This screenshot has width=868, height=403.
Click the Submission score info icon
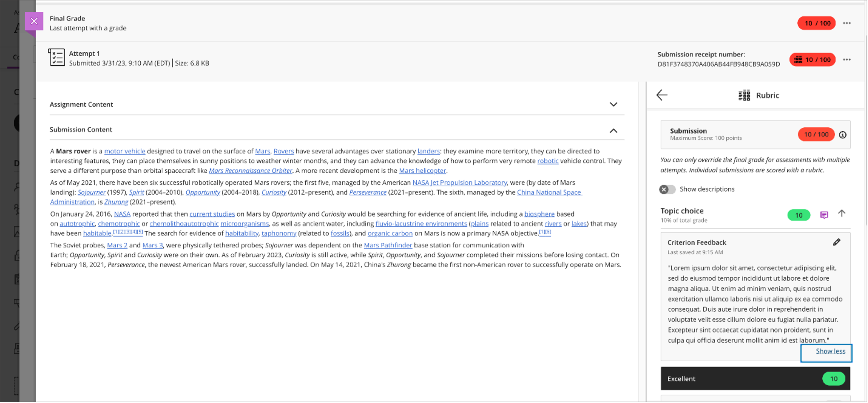[x=842, y=135]
